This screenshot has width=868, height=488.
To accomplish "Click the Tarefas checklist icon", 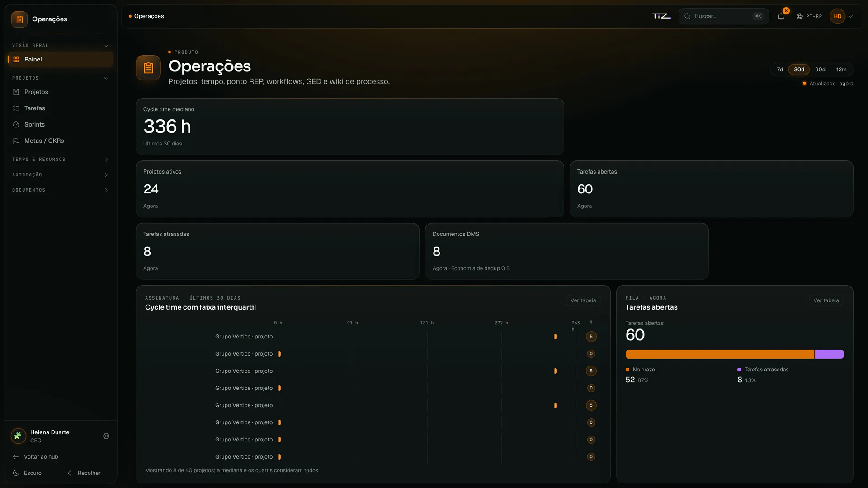I will coord(16,108).
